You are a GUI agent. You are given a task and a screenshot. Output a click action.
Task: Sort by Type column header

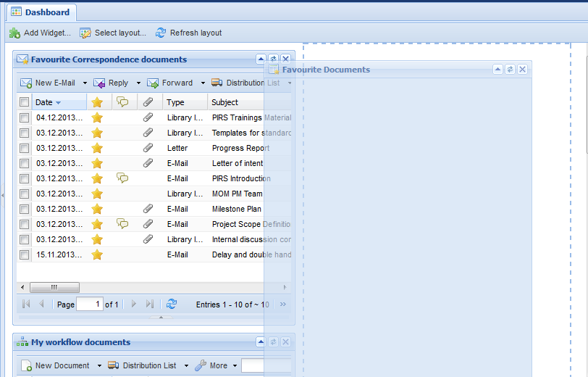click(x=185, y=102)
